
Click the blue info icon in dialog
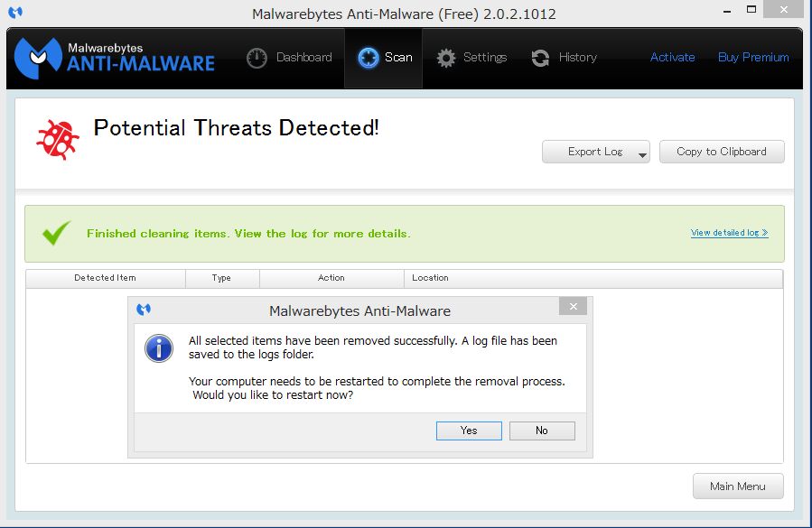pos(159,348)
